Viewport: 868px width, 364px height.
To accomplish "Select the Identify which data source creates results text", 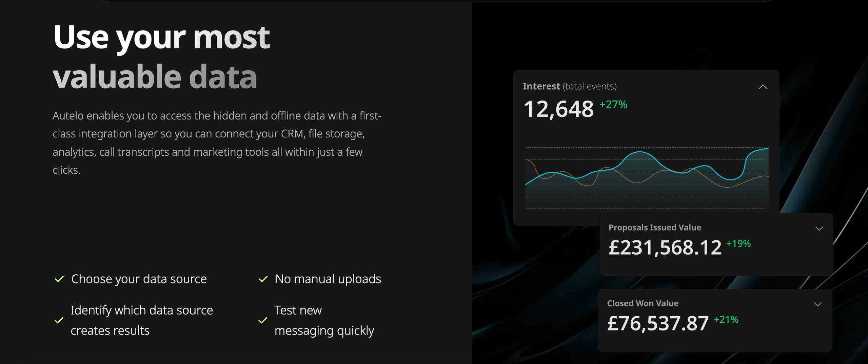I will coord(141,320).
